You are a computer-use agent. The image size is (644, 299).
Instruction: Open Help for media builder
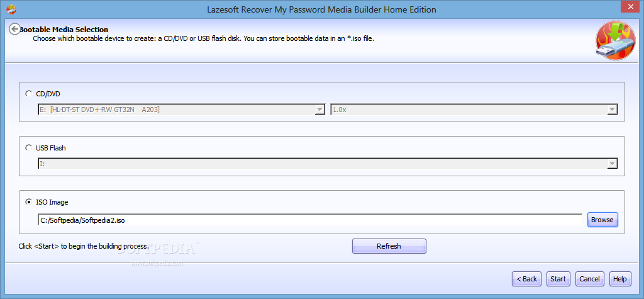click(x=619, y=279)
